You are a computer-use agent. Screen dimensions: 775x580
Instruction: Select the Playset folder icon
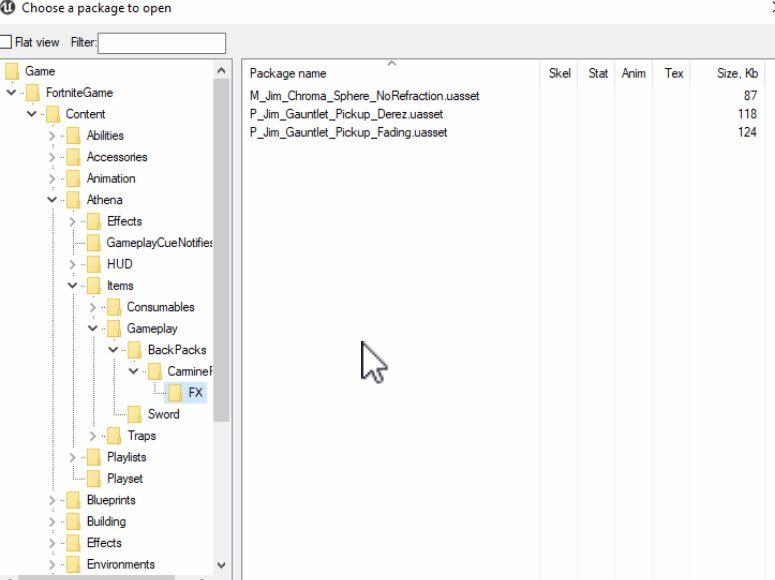point(93,478)
